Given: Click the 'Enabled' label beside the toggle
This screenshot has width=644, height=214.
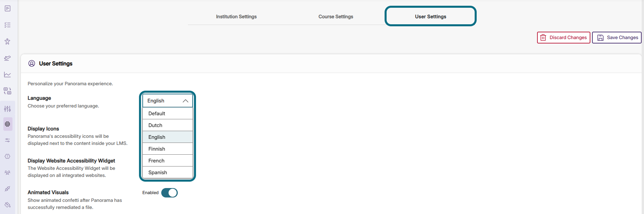Looking at the screenshot, I should [150, 193].
